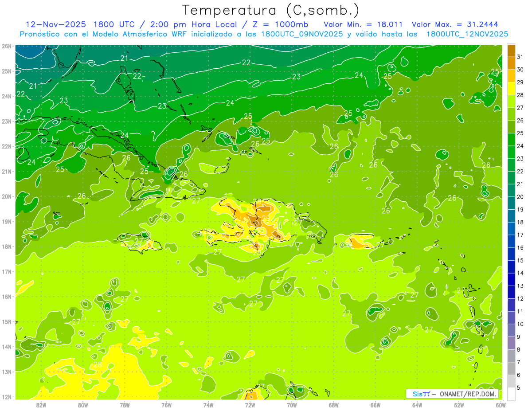Image resolution: width=532 pixels, height=411 pixels.
Task: Click the '17N' latitude axis label
Action: coord(6,272)
